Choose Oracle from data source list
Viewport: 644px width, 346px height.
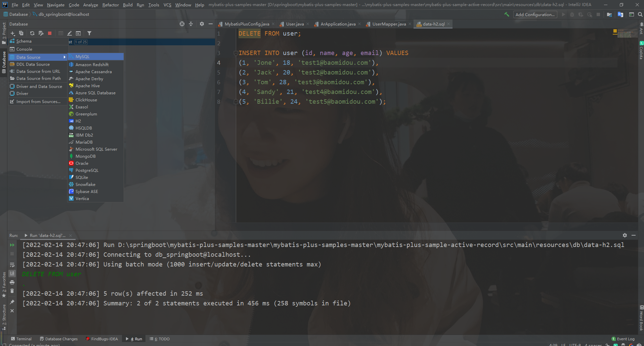96,163
